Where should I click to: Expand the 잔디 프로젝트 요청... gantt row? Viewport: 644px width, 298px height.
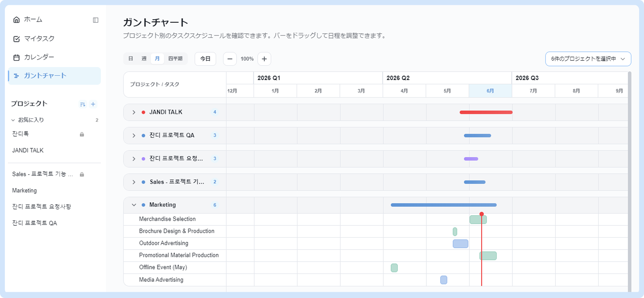[134, 159]
